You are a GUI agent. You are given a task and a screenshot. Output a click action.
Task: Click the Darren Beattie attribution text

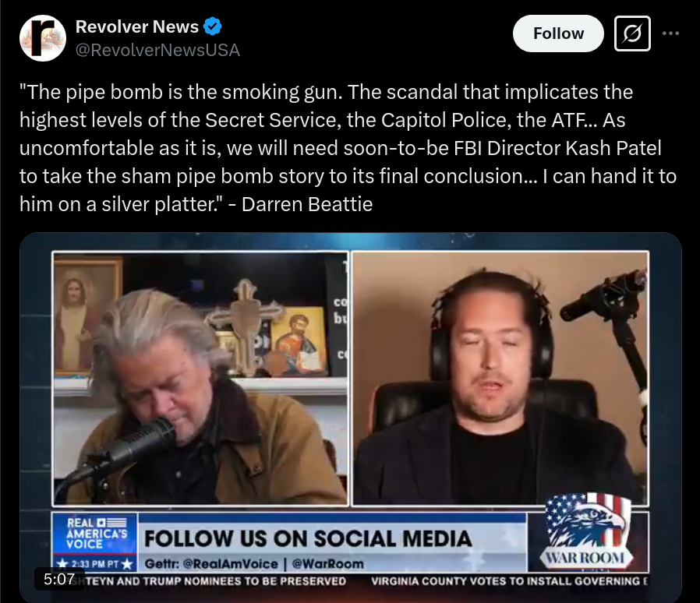(x=307, y=204)
